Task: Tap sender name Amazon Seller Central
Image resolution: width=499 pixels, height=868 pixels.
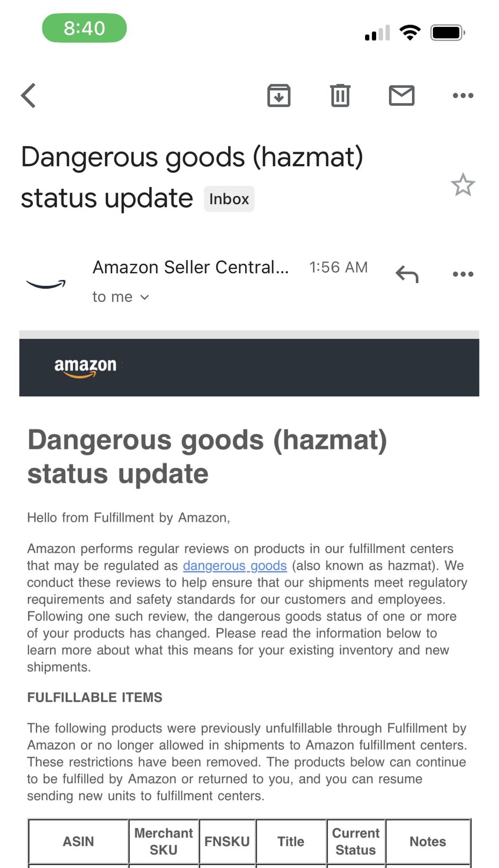Action: (x=190, y=267)
